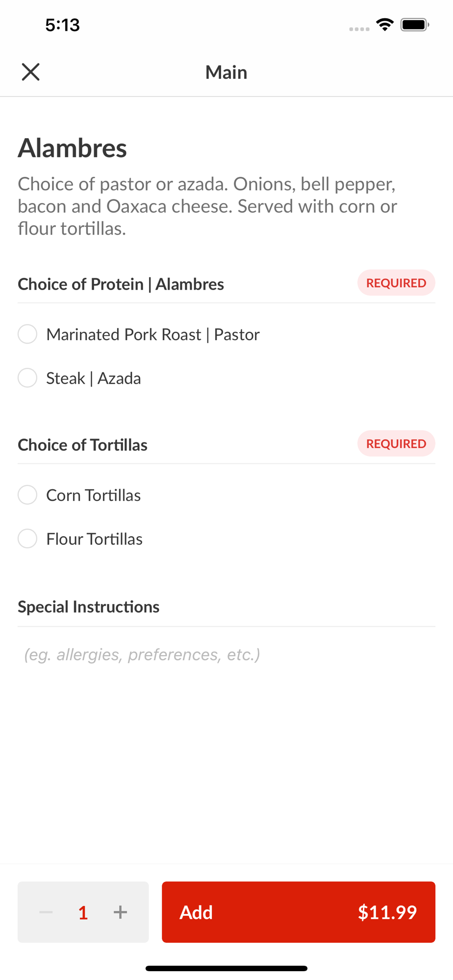Tap the 5:13 clock in status bar
The image size is (453, 980).
62,25
